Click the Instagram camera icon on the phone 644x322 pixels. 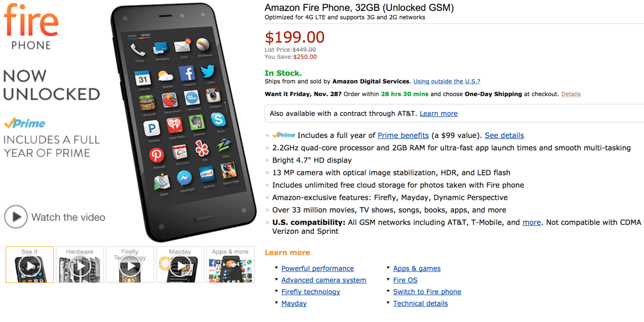pyautogui.click(x=214, y=96)
